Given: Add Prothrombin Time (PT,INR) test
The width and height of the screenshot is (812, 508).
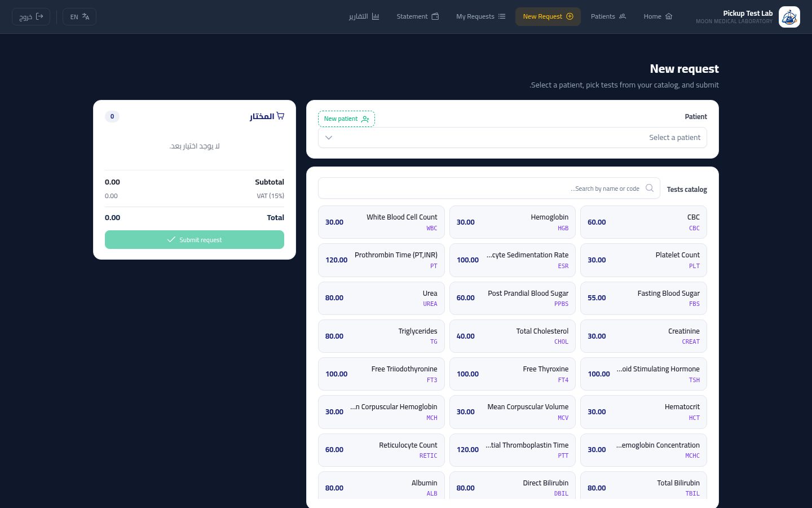Looking at the screenshot, I should 381,260.
